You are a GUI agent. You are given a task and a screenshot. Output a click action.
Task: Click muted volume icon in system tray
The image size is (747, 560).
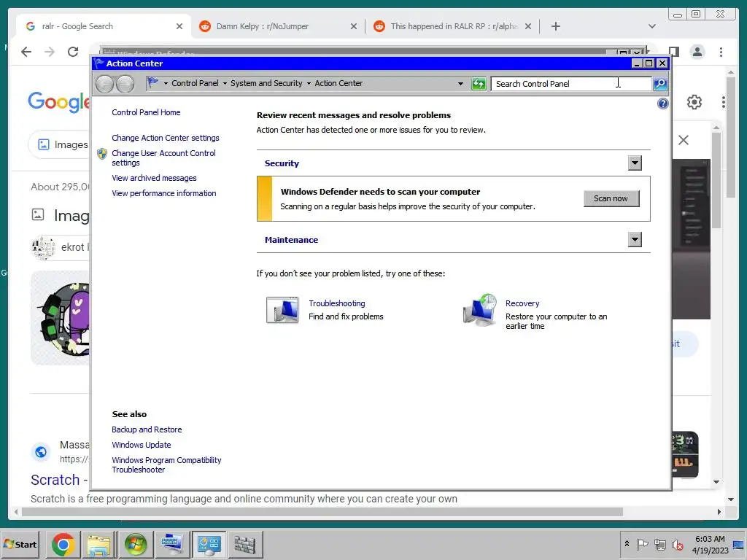(x=677, y=544)
